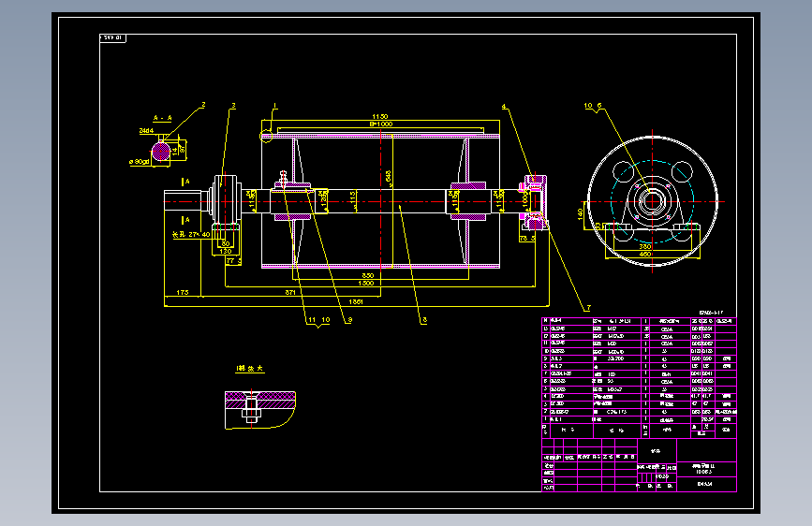Image resolution: width=812 pixels, height=526 pixels.
Task: Select part balloon number "4"
Action: [504, 107]
